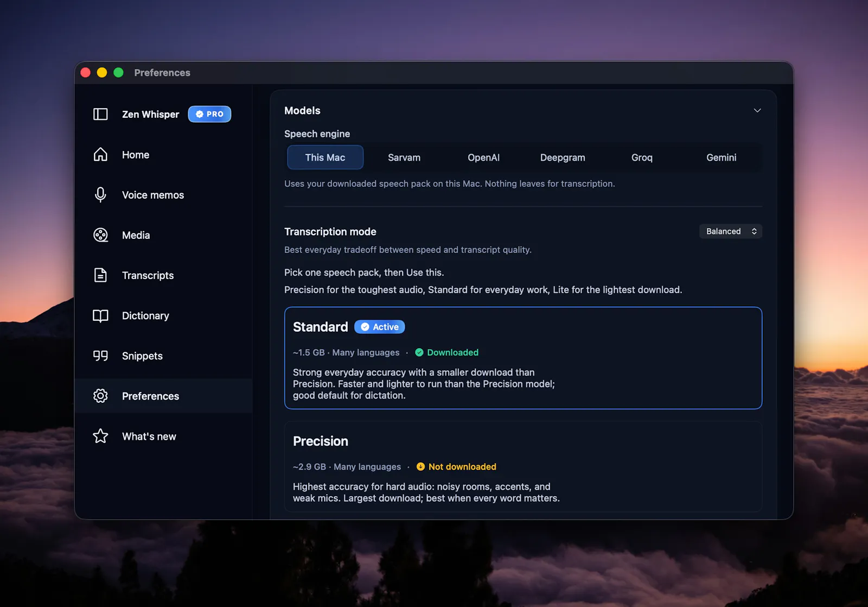The image size is (868, 607).
Task: Click the Voice memos microphone icon
Action: [100, 195]
